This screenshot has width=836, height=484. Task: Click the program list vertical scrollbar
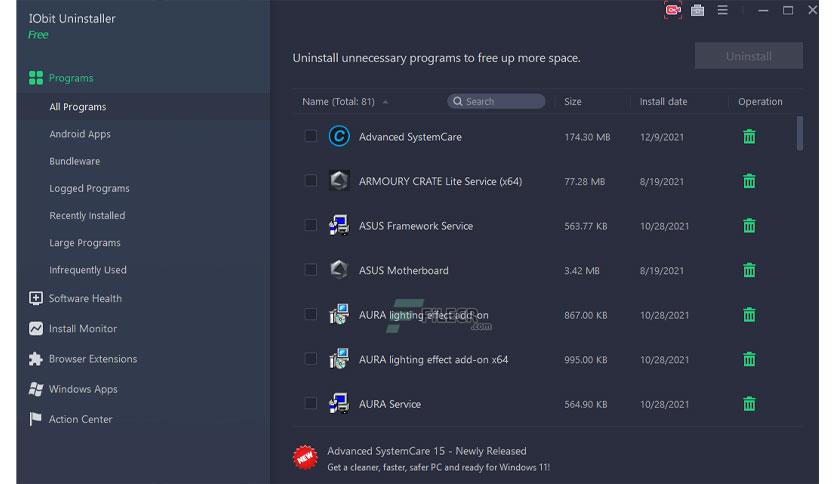[800, 133]
